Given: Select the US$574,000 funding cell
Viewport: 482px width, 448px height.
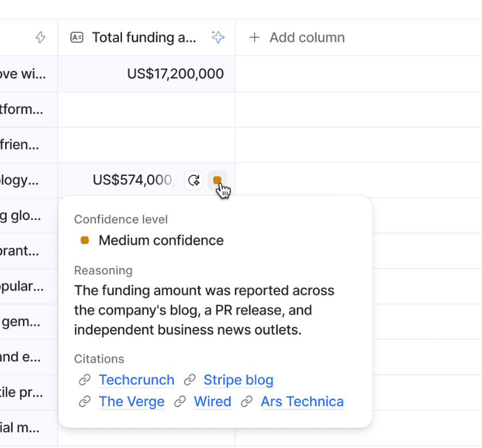Looking at the screenshot, I should 133,180.
